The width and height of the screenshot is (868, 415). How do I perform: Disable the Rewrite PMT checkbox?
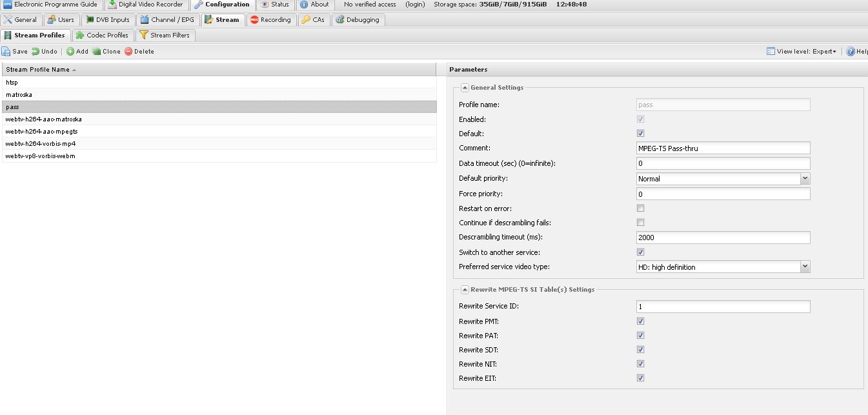(x=640, y=321)
